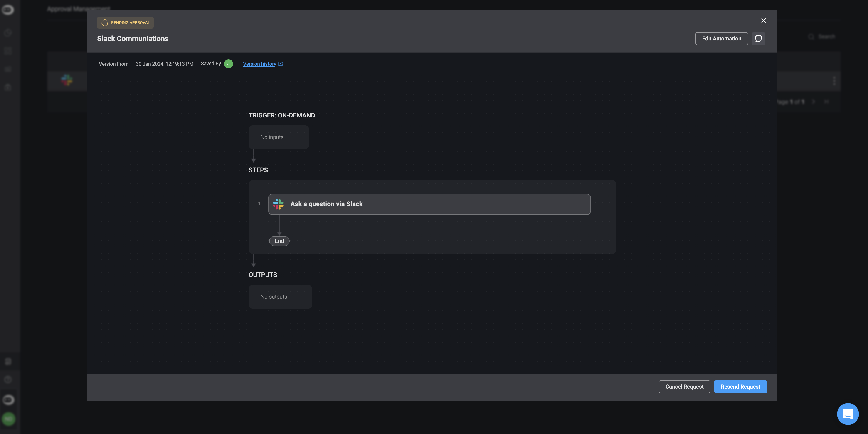Click the Resend Request button

tap(740, 387)
